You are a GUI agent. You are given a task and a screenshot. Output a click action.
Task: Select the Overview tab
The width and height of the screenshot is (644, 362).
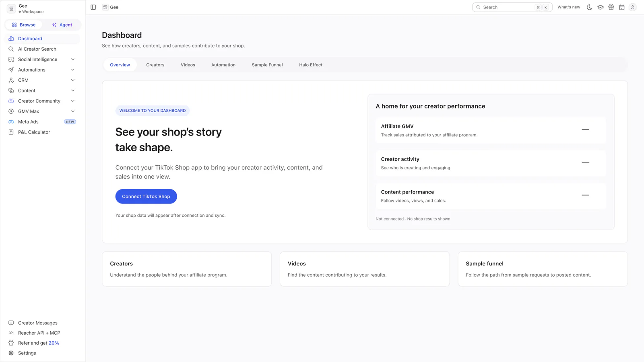tap(120, 65)
